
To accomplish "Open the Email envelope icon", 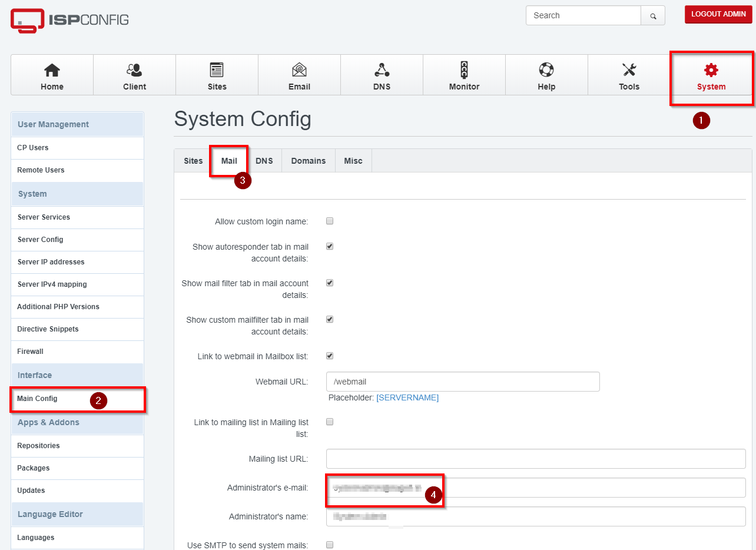I will [x=299, y=71].
